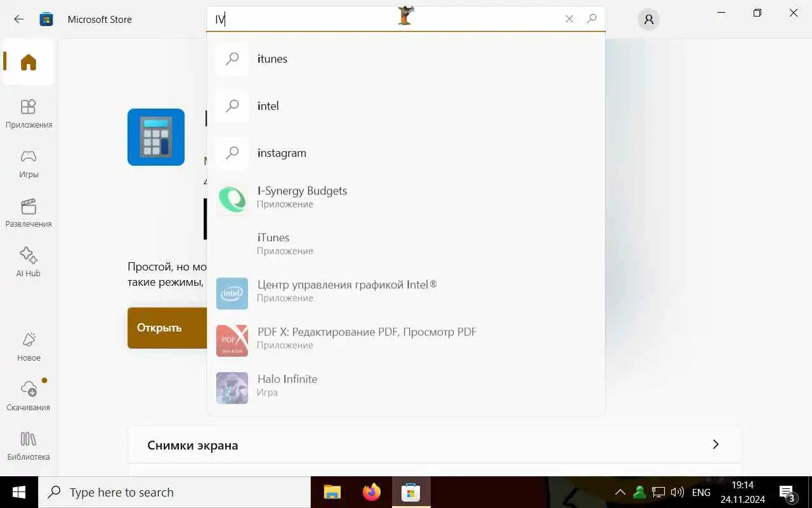The width and height of the screenshot is (812, 508).
Task: Open the Приложения sidebar section
Action: (29, 114)
